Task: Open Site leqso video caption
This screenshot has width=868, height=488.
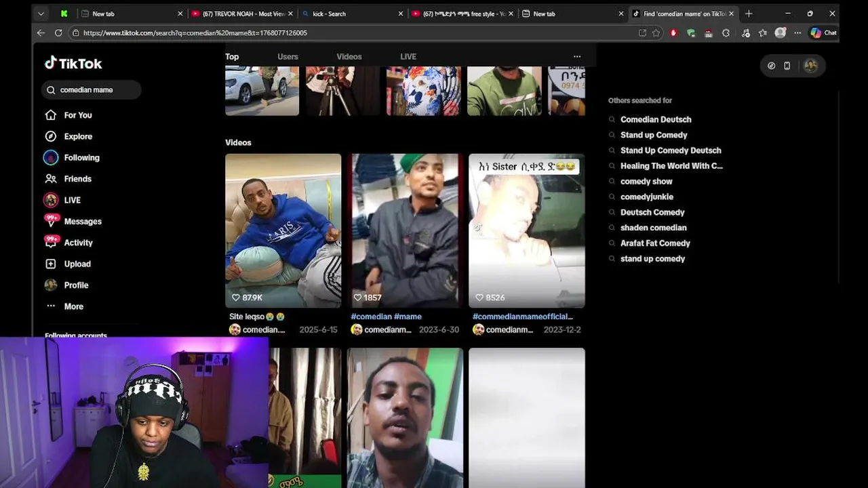Action: pyautogui.click(x=257, y=317)
